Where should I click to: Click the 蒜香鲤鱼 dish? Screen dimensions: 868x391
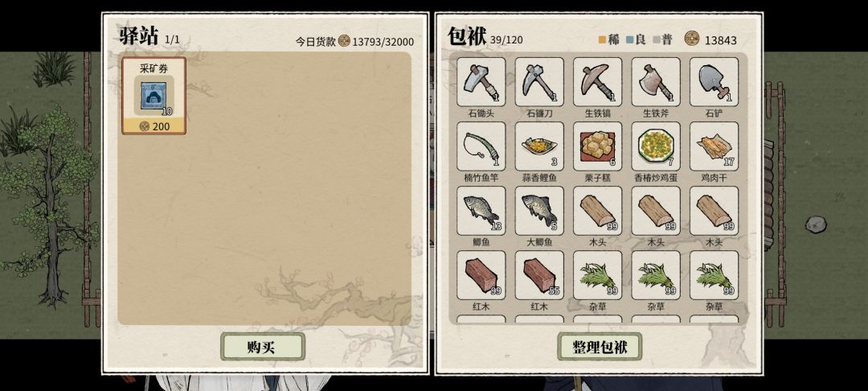click(x=539, y=146)
